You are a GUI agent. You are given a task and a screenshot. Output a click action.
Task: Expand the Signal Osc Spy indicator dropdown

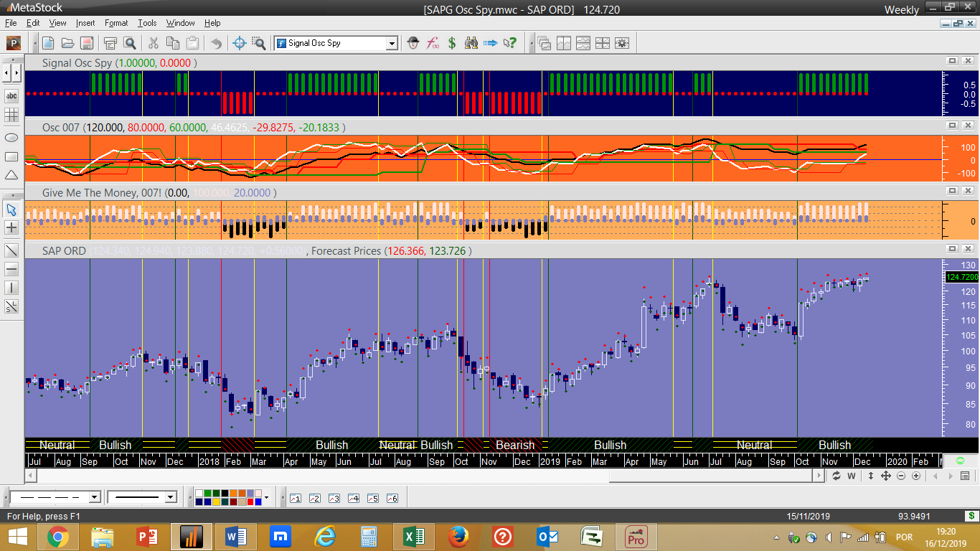392,43
